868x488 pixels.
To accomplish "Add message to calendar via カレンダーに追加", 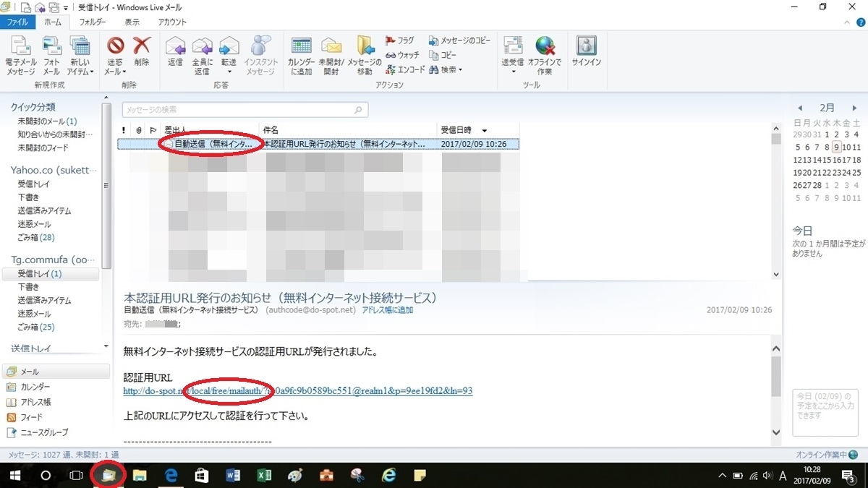I will pyautogui.click(x=301, y=56).
